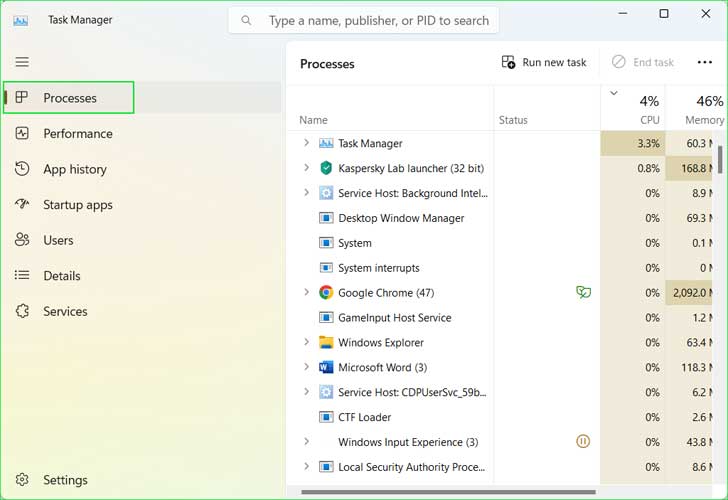
Task: Click the Desktop Window Manager icon
Action: click(326, 218)
